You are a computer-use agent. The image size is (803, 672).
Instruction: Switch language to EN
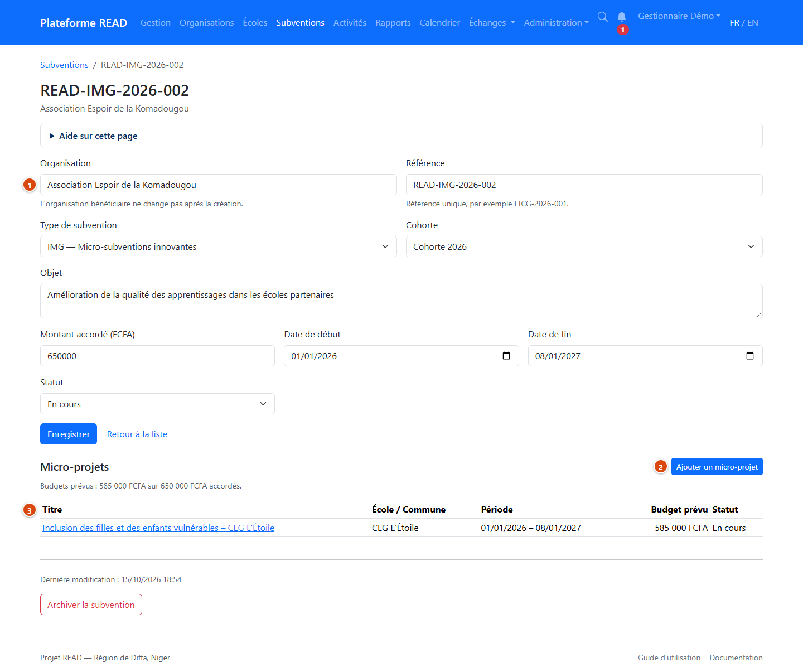point(753,22)
